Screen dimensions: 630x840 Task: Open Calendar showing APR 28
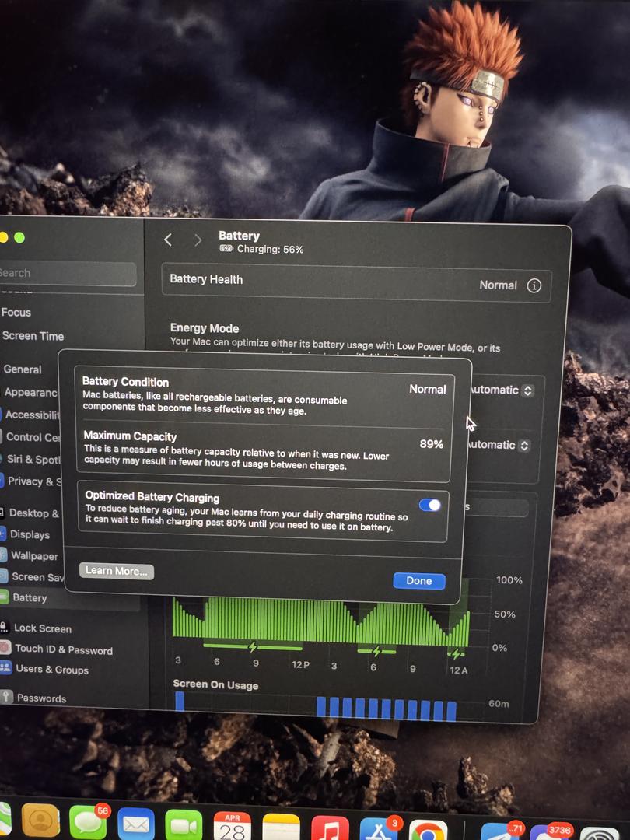(232, 825)
